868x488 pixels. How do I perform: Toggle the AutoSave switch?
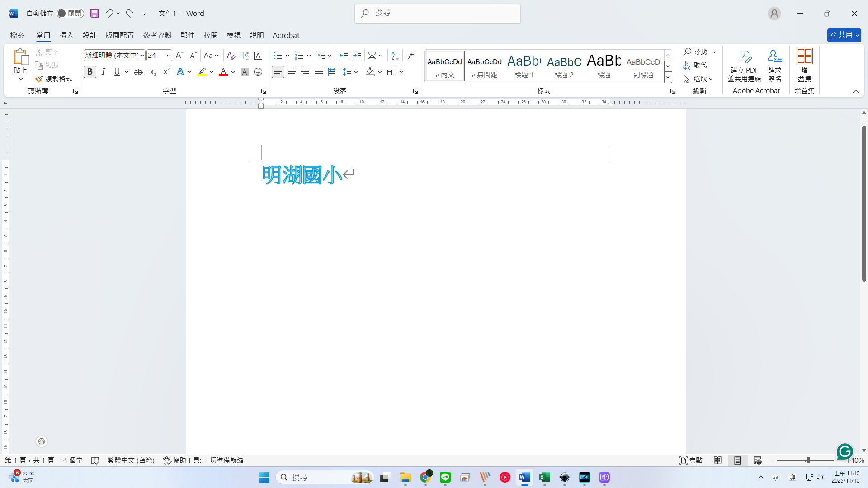pos(70,14)
